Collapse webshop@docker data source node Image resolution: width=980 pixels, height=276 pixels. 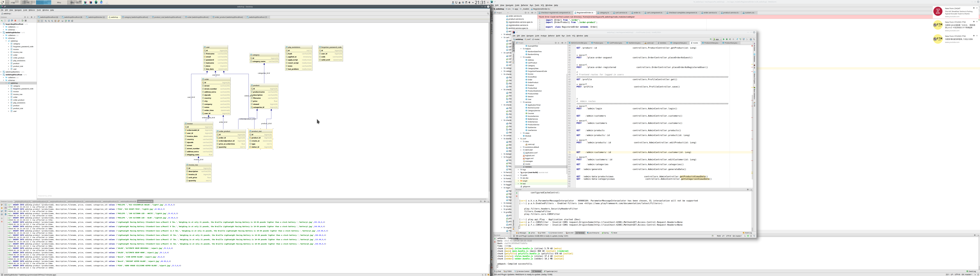(1, 32)
